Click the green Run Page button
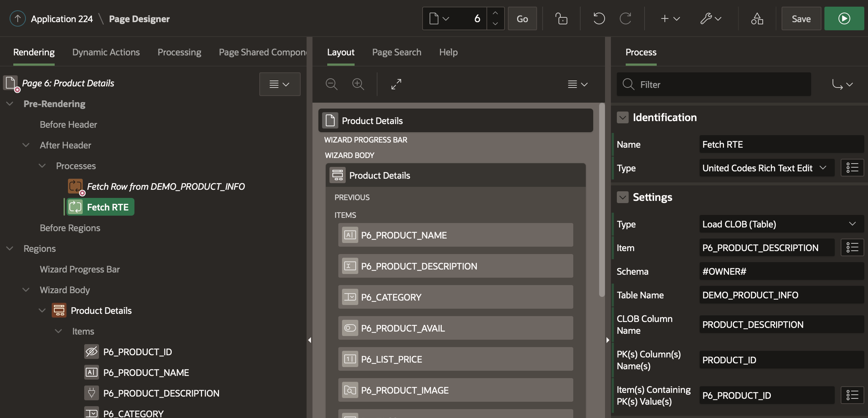 click(844, 18)
